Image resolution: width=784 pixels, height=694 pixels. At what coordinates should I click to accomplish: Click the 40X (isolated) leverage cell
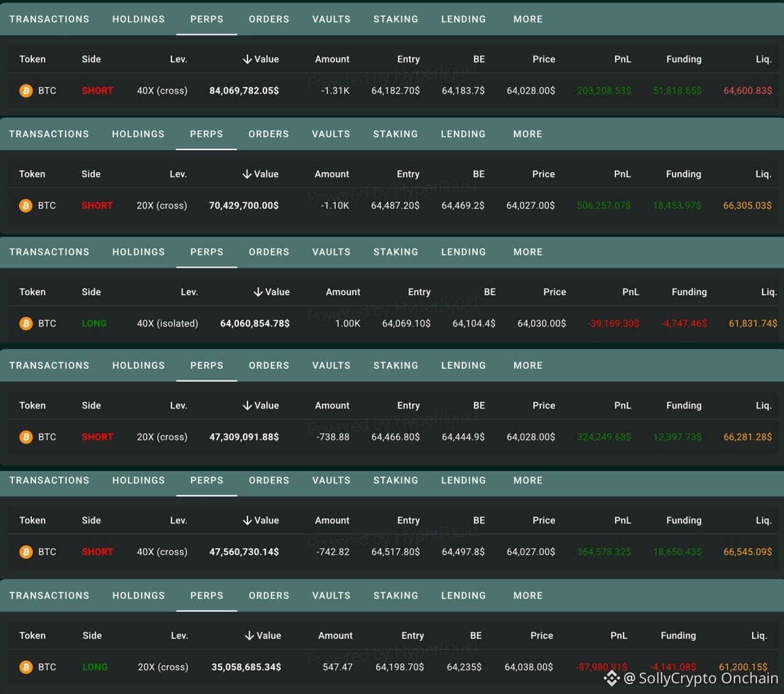point(168,323)
